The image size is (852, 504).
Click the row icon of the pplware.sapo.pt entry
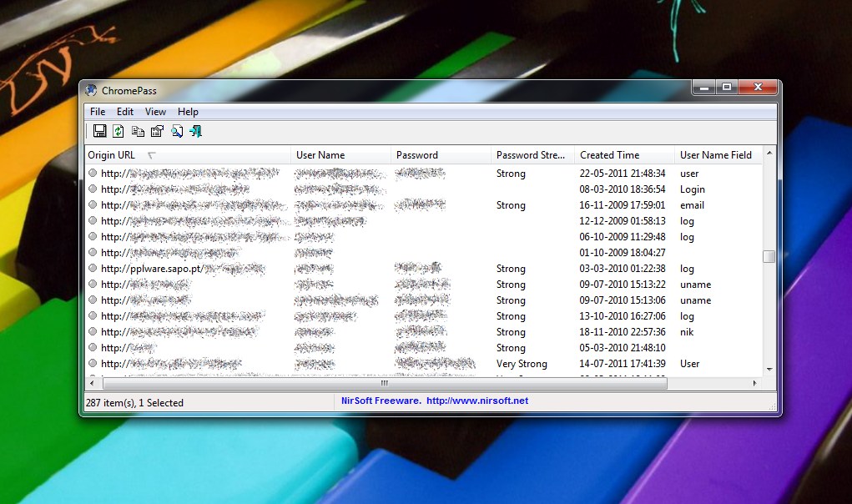[x=93, y=268]
